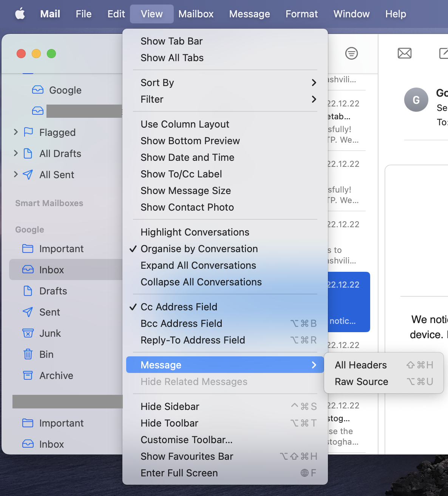Screen dimensions: 448x496
Task: Select the highlighted email in the message list
Action: (x=347, y=302)
